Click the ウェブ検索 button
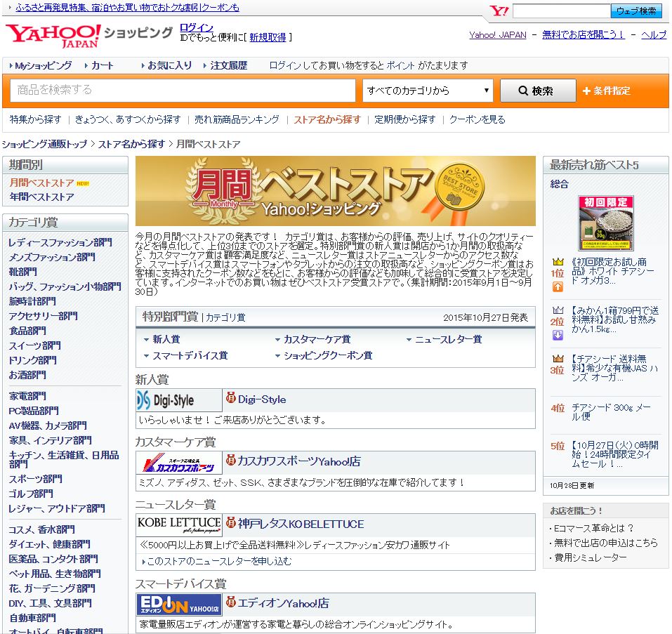The height and width of the screenshot is (634, 672). [x=636, y=11]
